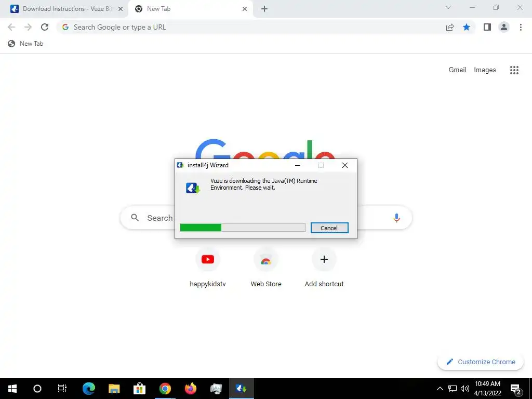Viewport: 532px width, 399px height.
Task: Toggle the bookmark star for this page
Action: 467,27
